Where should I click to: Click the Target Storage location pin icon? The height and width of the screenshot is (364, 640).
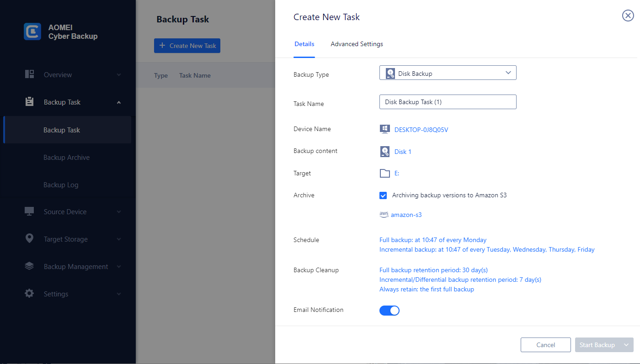[x=30, y=239]
